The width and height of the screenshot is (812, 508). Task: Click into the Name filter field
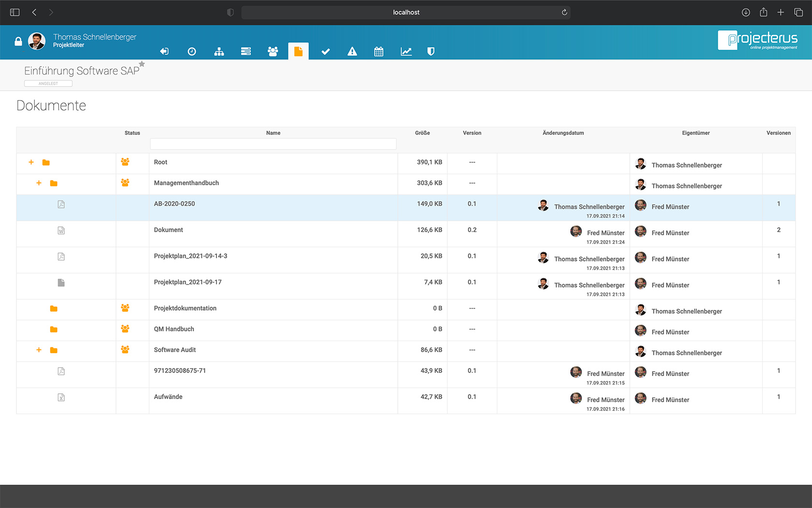click(x=273, y=144)
